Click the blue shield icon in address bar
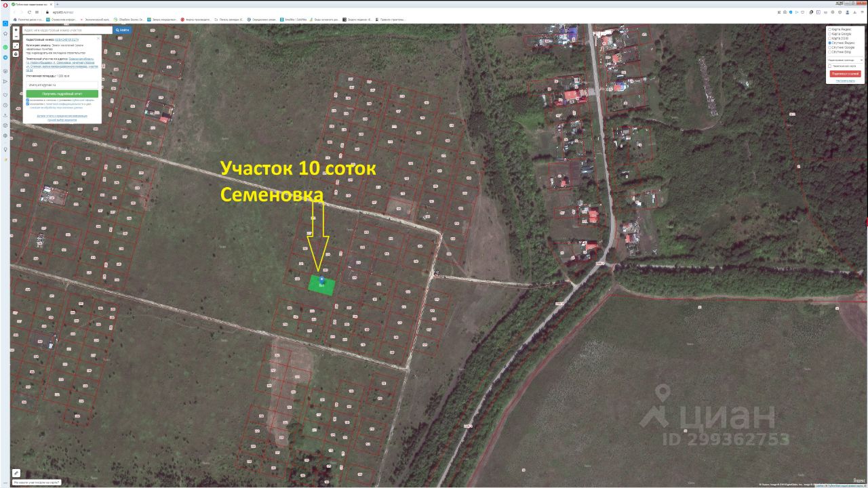Viewport: 868px width, 488px height. (791, 12)
